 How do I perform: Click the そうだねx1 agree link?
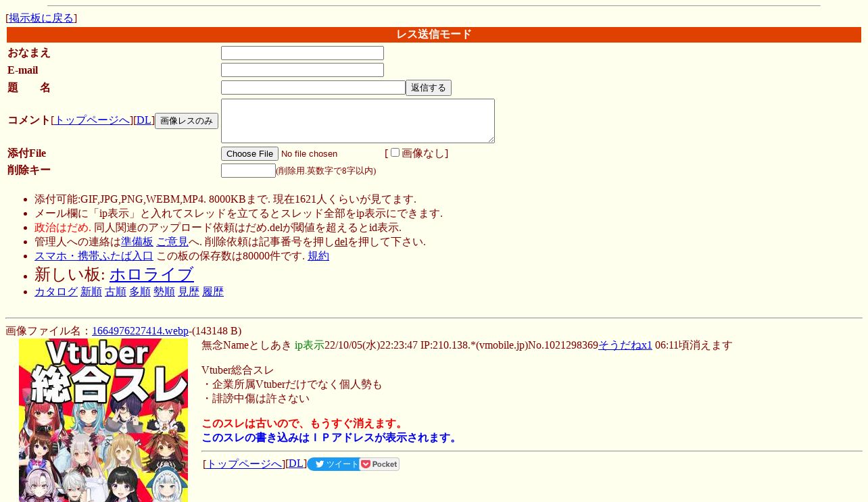click(625, 345)
